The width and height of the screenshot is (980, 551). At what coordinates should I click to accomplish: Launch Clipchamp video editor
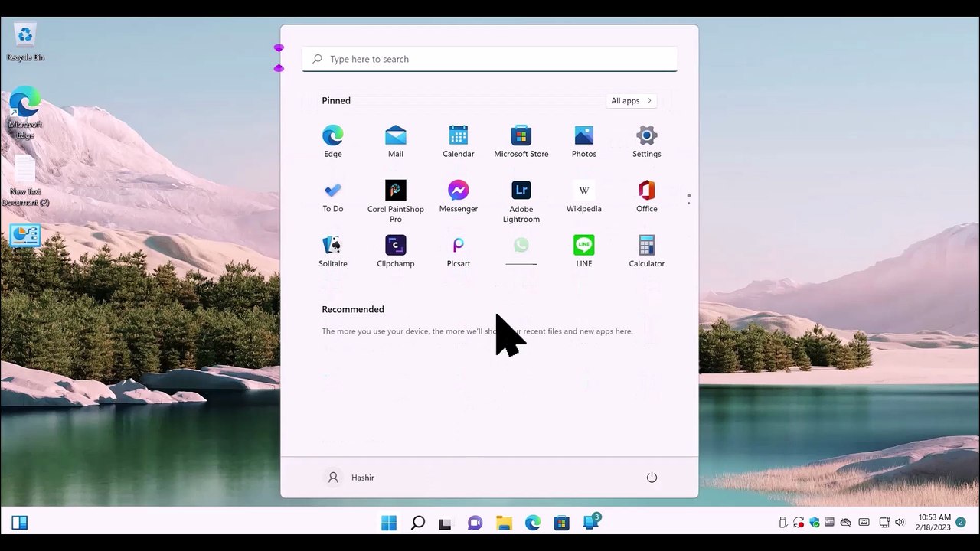[395, 252]
